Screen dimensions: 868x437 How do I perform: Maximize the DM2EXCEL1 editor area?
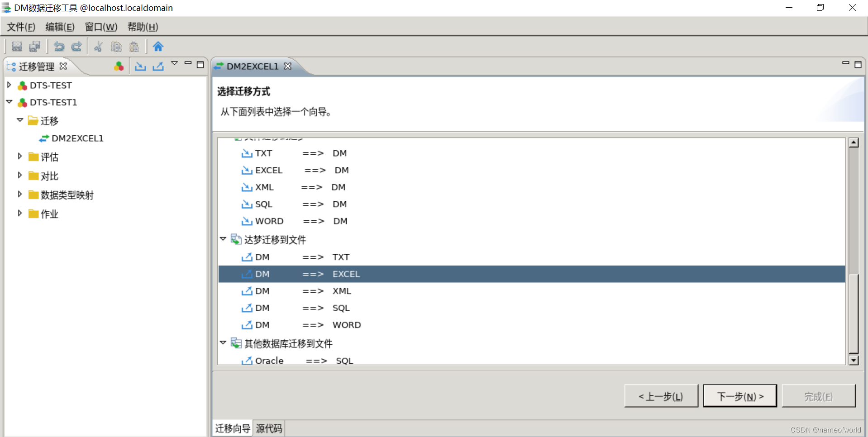coord(858,65)
